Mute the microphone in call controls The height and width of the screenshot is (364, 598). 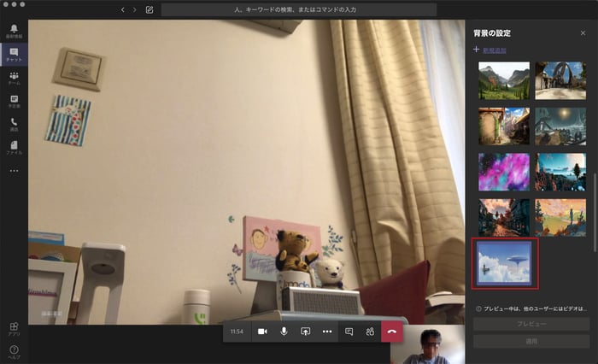pyautogui.click(x=284, y=332)
